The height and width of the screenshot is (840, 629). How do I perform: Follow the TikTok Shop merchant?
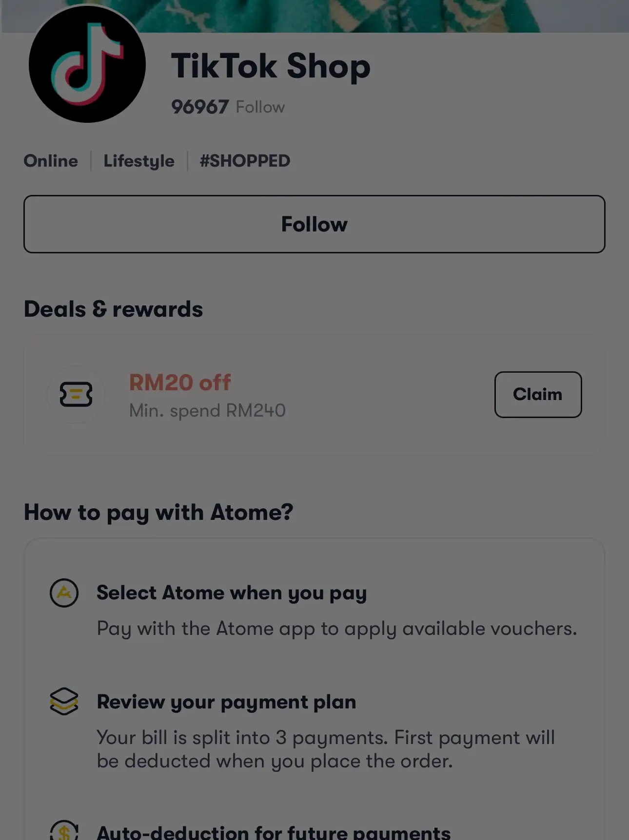(314, 224)
